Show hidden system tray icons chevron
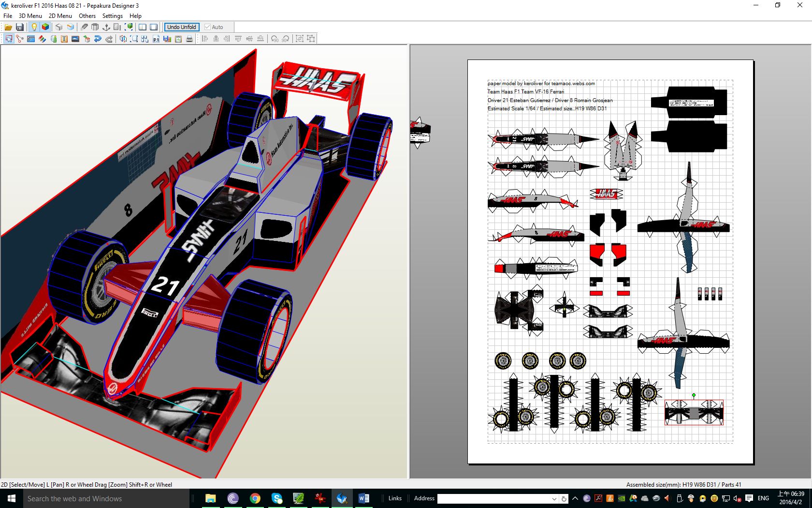The height and width of the screenshot is (508, 812). click(x=575, y=498)
